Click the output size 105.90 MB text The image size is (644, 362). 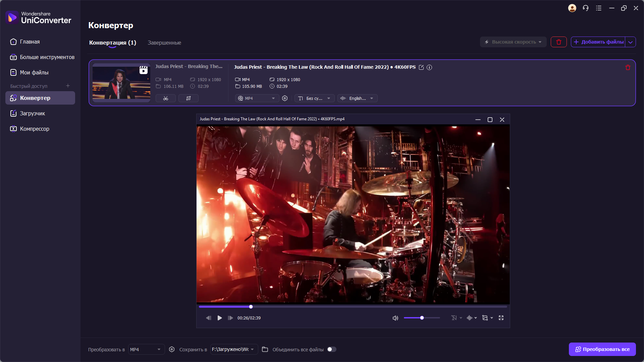[252, 86]
